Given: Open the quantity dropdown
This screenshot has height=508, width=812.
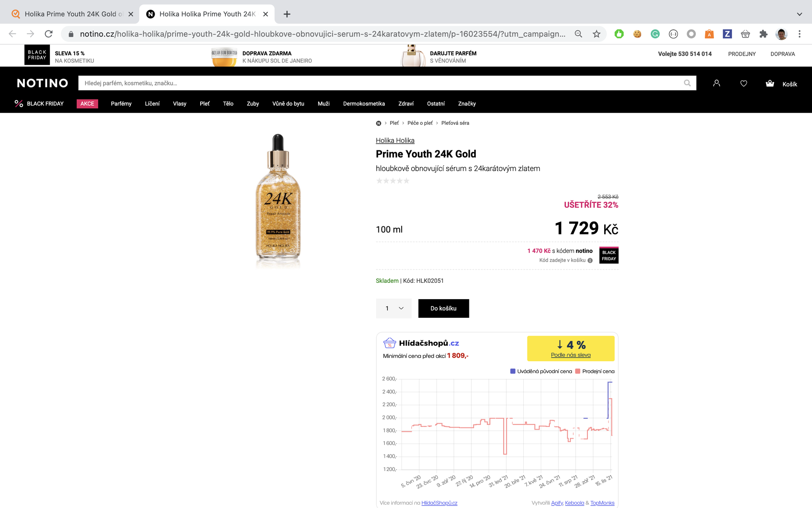Looking at the screenshot, I should point(393,308).
